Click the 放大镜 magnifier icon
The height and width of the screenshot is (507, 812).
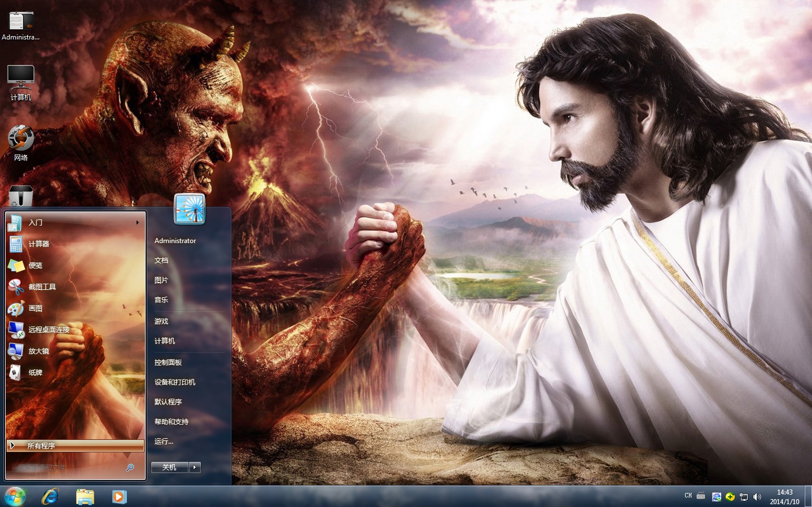click(15, 351)
